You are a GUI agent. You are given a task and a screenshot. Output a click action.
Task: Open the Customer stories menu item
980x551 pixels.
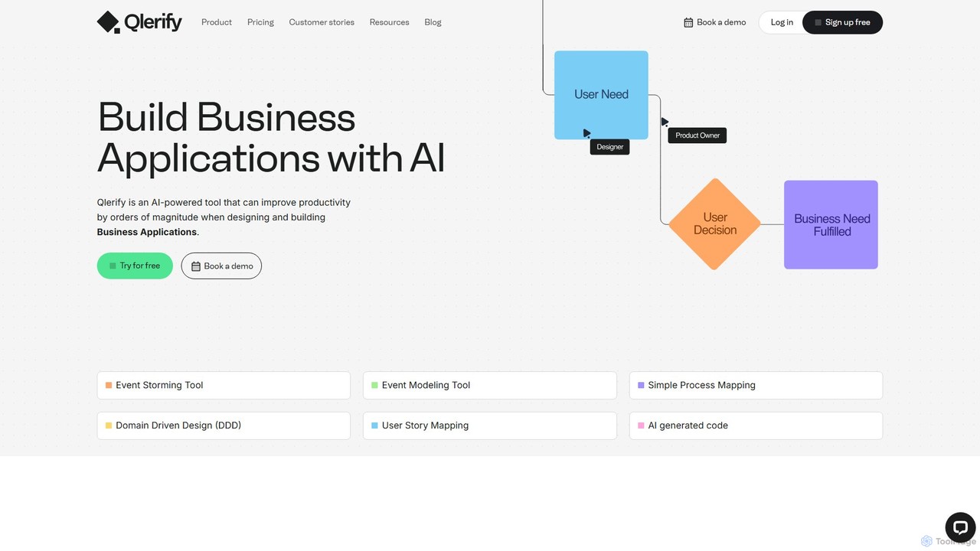pyautogui.click(x=322, y=22)
